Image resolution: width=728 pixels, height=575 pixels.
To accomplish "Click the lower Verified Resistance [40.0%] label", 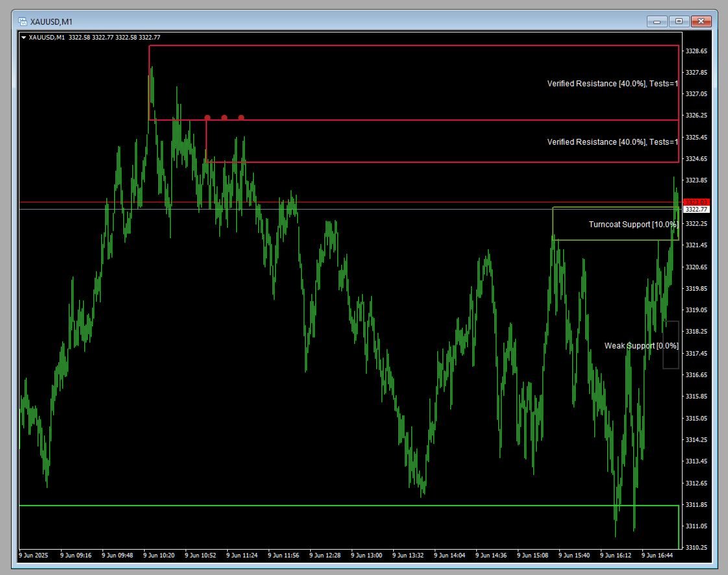I will pos(612,141).
